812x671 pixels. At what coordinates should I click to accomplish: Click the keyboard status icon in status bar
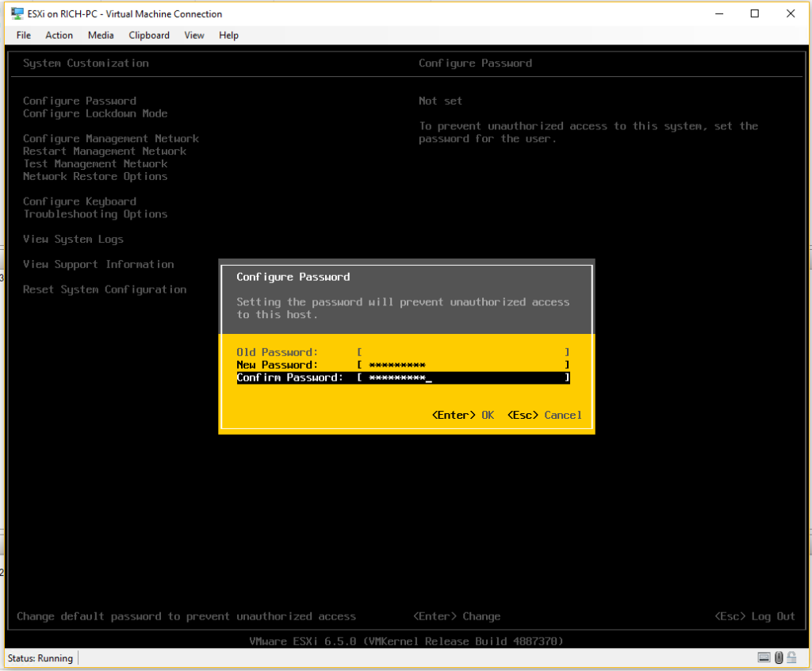point(764,658)
